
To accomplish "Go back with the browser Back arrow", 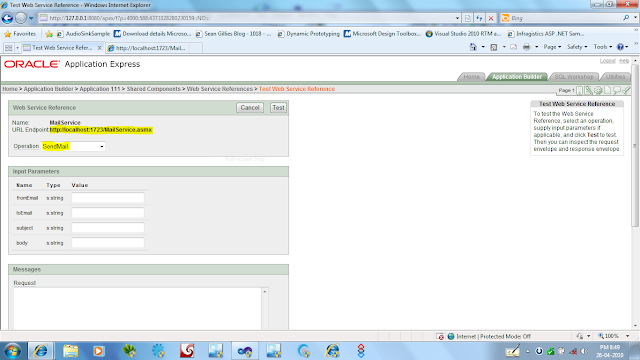I will [7, 18].
